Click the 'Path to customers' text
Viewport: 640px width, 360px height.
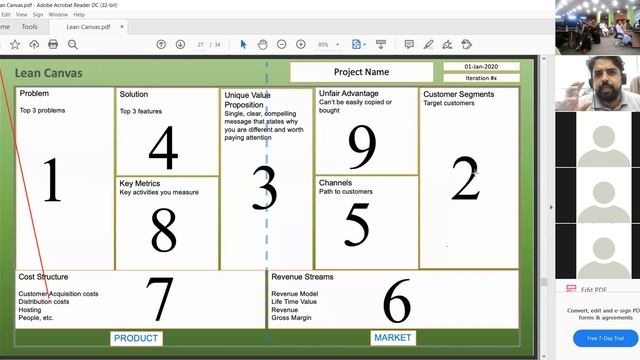point(346,191)
